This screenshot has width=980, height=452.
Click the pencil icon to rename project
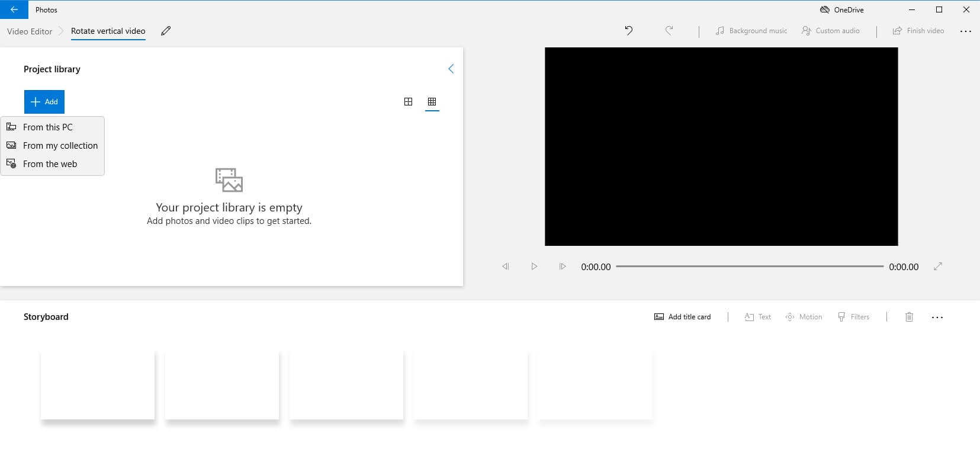pyautogui.click(x=166, y=31)
